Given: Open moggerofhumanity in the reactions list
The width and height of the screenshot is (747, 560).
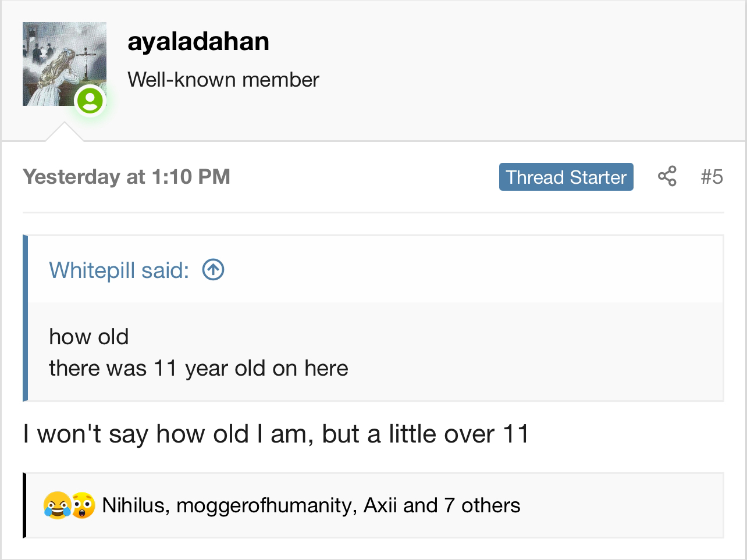Looking at the screenshot, I should tap(265, 505).
